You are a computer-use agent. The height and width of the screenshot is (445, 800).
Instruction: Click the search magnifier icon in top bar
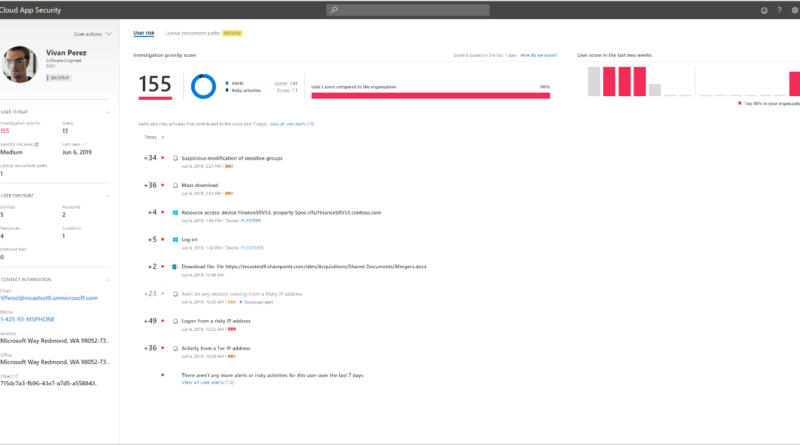point(334,10)
